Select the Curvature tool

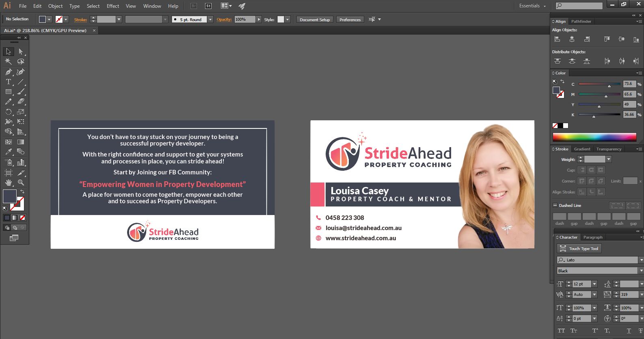point(21,72)
